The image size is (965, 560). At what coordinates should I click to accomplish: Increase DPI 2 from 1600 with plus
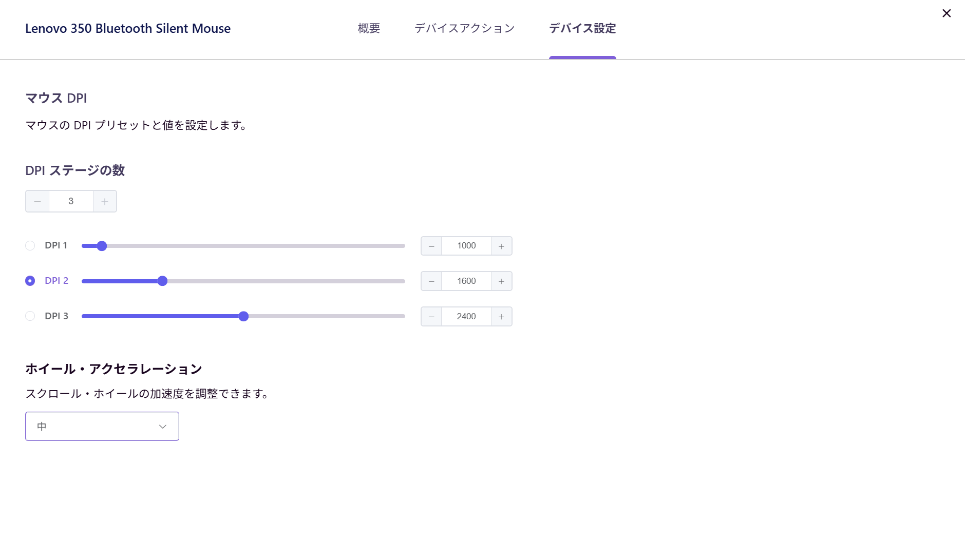502,281
